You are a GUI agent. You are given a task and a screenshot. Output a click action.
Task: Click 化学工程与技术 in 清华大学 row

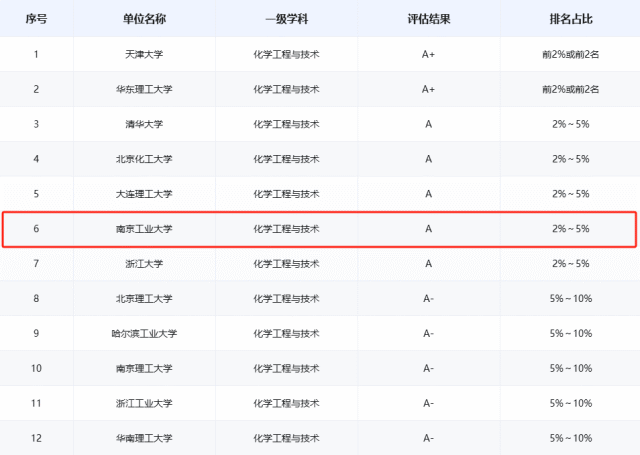pyautogui.click(x=286, y=124)
